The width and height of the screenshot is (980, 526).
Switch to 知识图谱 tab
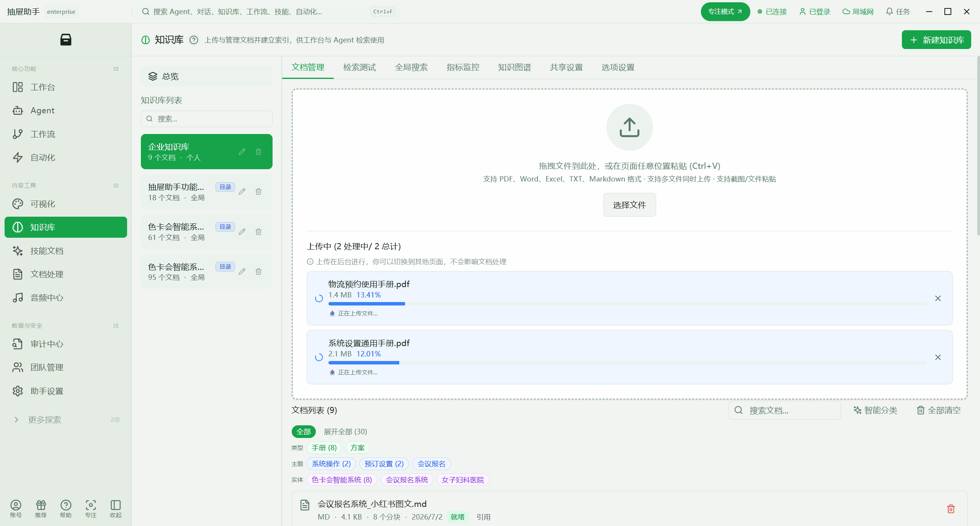coord(514,67)
